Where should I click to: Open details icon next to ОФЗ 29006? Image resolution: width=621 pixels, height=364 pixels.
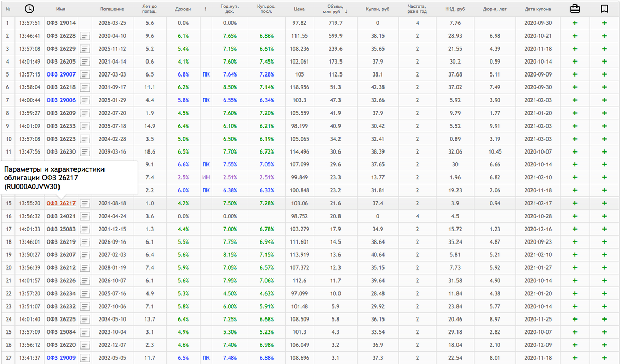tap(85, 100)
